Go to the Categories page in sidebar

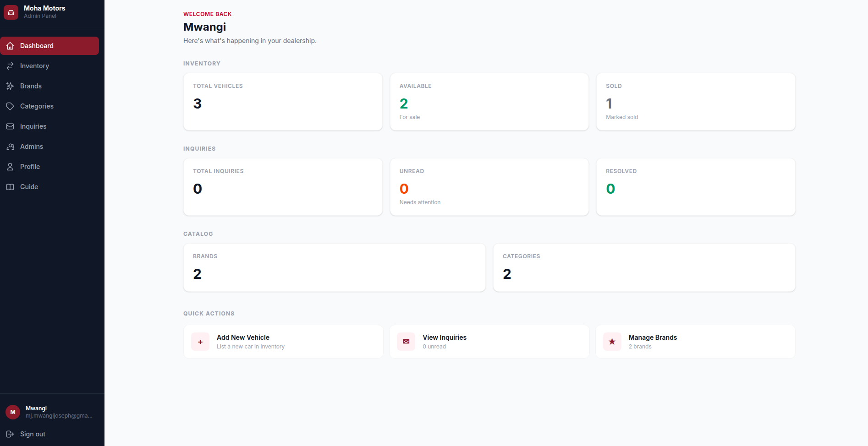point(49,106)
